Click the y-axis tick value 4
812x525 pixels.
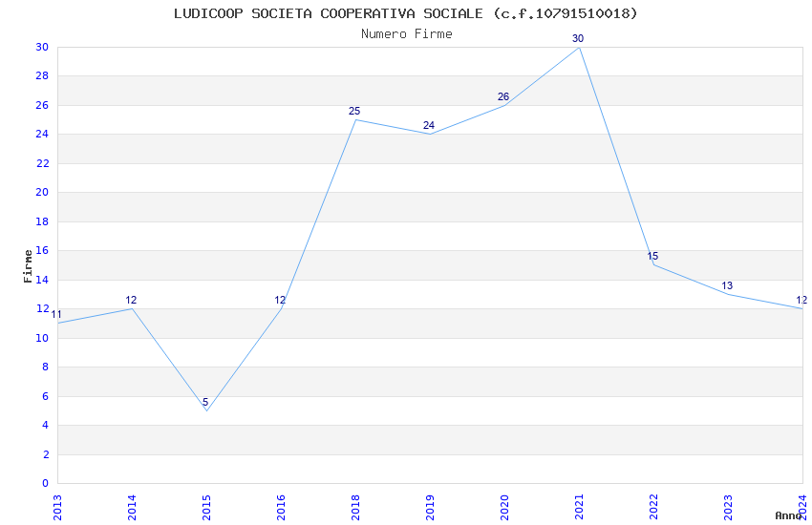(46, 425)
